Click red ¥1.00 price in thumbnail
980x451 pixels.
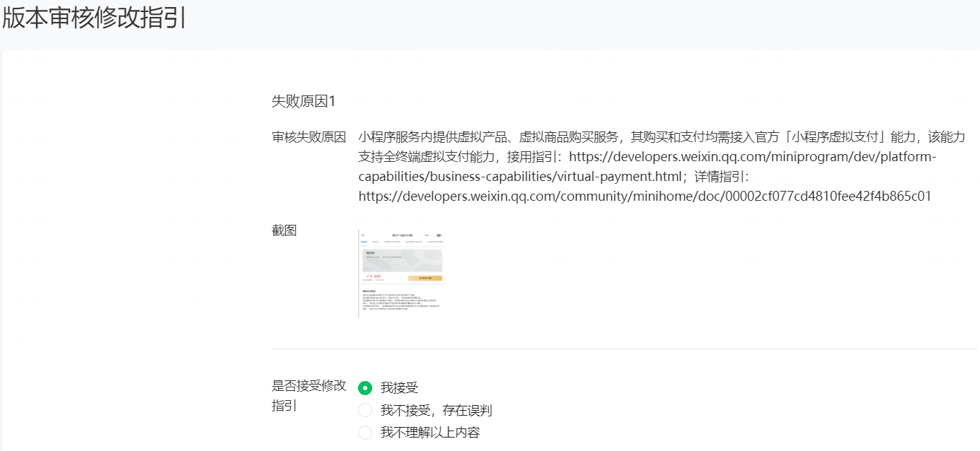[374, 276]
